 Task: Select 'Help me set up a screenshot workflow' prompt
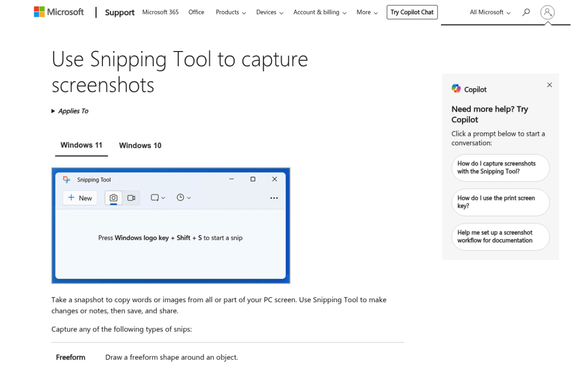[x=500, y=237]
